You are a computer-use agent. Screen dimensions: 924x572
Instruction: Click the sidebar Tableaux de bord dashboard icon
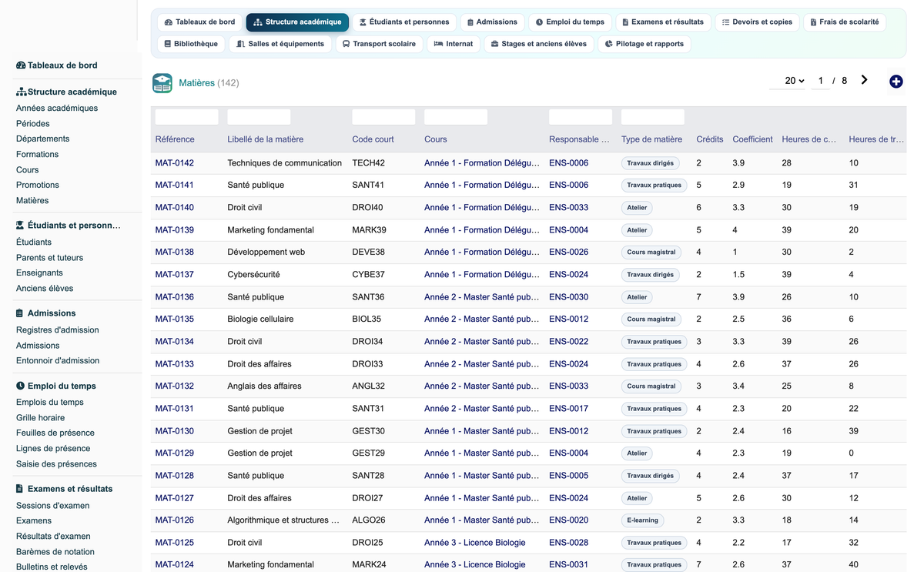click(x=21, y=65)
